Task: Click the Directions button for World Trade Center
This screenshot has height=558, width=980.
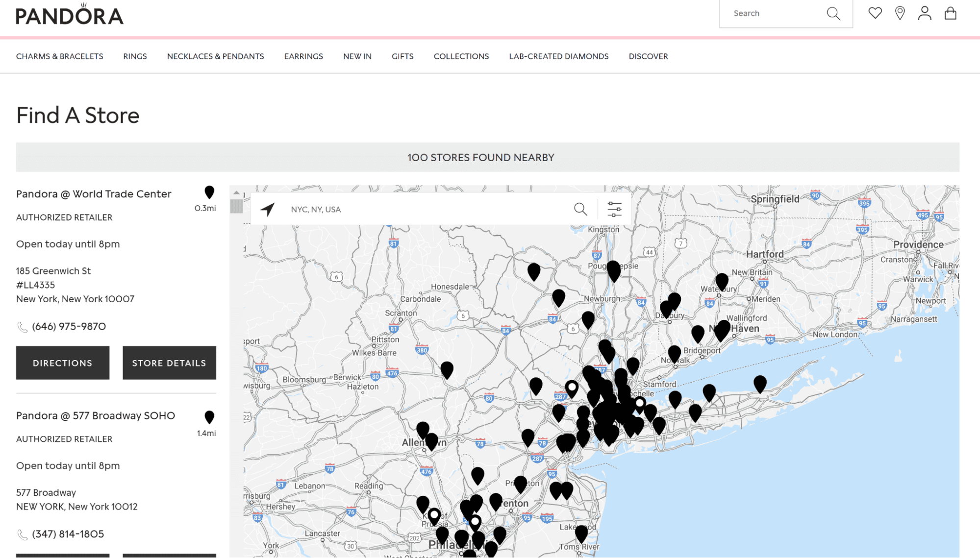Action: pyautogui.click(x=62, y=363)
